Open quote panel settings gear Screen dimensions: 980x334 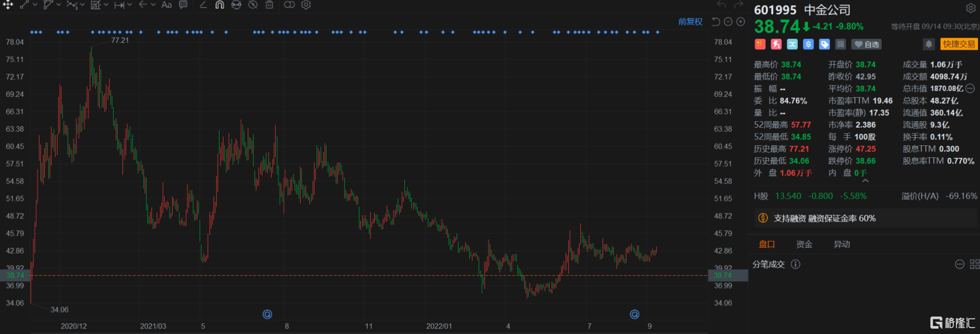971,9
